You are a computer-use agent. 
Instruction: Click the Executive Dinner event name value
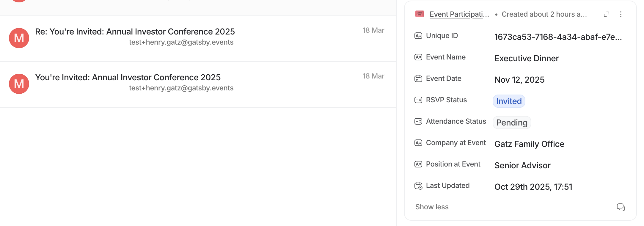[526, 58]
